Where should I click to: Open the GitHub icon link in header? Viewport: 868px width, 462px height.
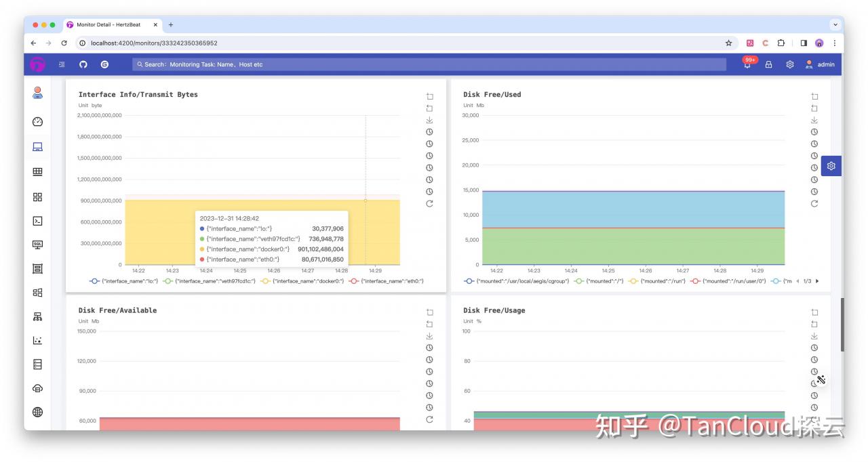[x=83, y=64]
